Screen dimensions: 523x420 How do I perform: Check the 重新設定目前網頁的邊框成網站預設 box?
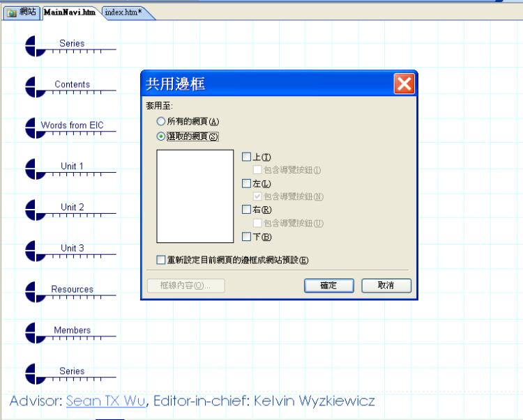pyautogui.click(x=161, y=260)
